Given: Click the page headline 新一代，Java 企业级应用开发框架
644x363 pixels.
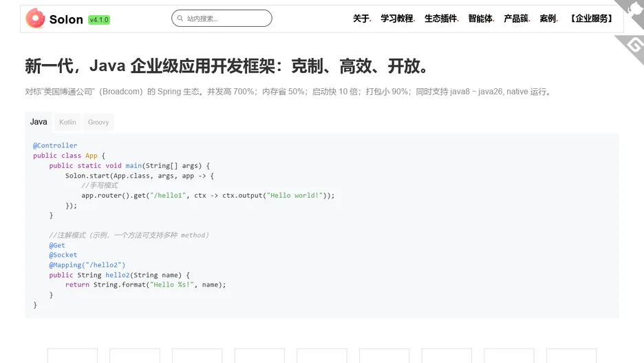Looking at the screenshot, I should tap(226, 66).
